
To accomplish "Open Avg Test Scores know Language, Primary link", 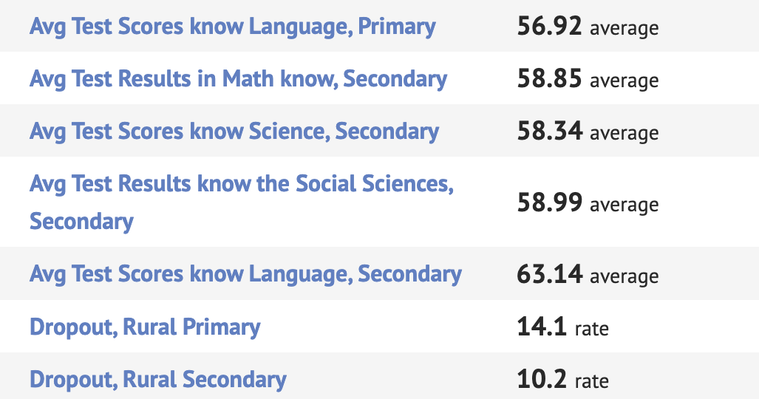I will pyautogui.click(x=232, y=26).
